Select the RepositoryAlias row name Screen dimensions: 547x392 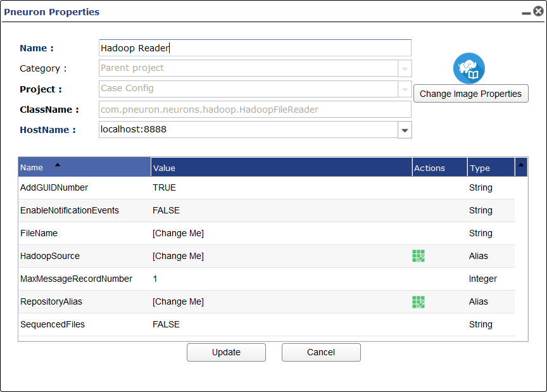coord(51,301)
